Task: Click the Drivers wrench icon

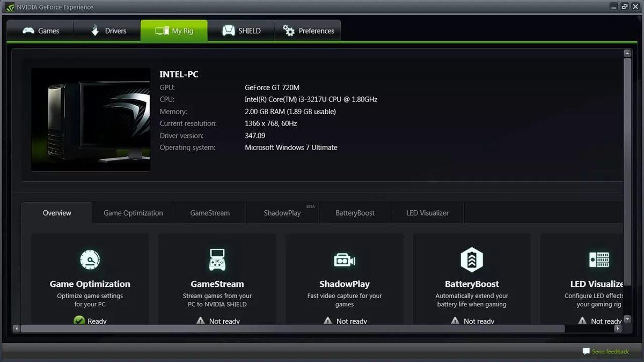Action: (94, 31)
